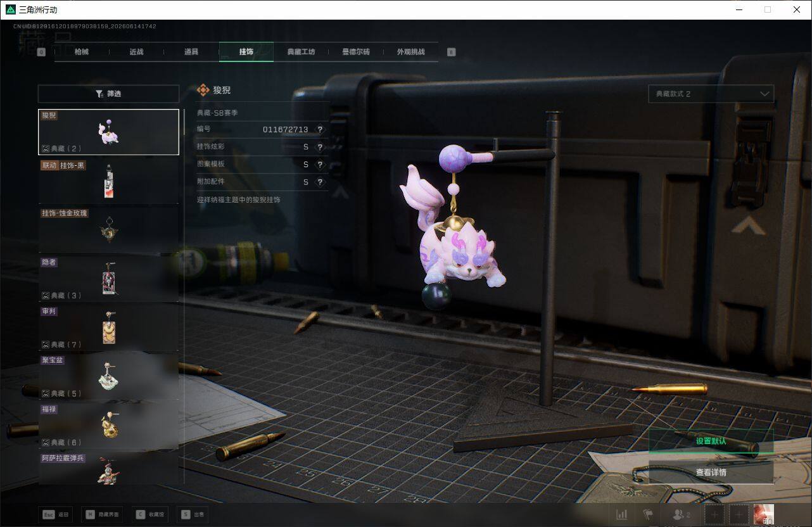Click the 三角洲行动 app logo in title bar
The image size is (812, 527).
pyautogui.click(x=10, y=10)
